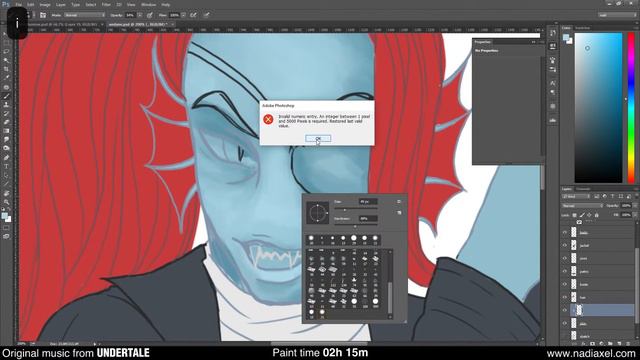Click the Delete layer trash icon

click(x=628, y=344)
